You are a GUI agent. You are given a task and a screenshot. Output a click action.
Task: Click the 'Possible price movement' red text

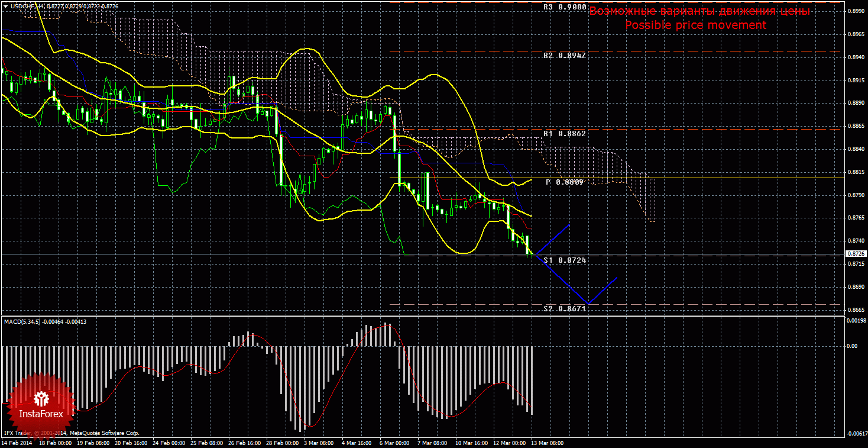[695, 25]
